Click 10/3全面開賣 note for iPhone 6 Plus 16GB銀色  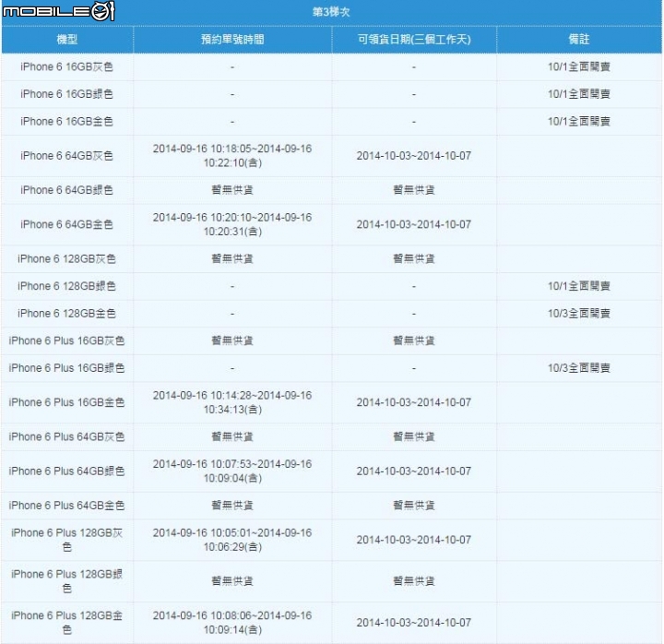pyautogui.click(x=579, y=368)
